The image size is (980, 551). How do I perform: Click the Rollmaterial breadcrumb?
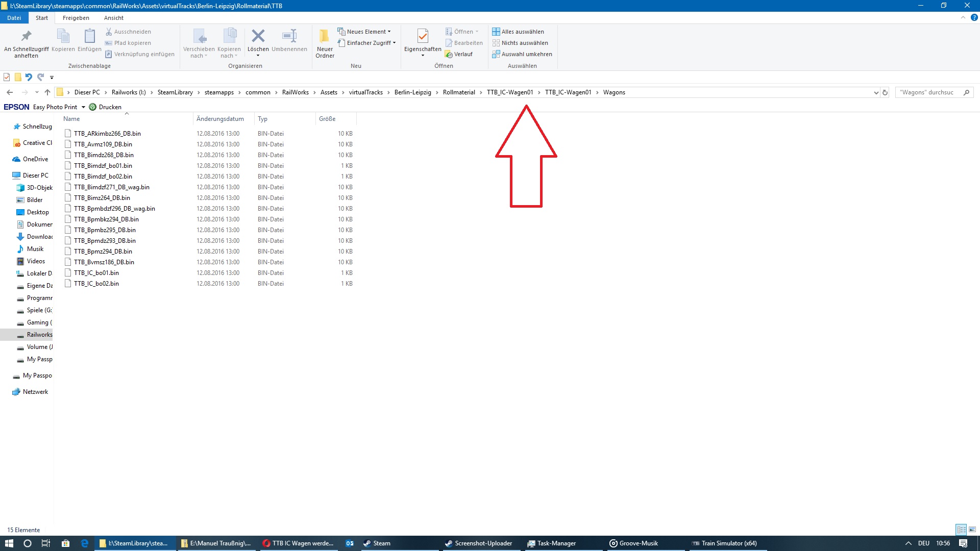click(459, 92)
